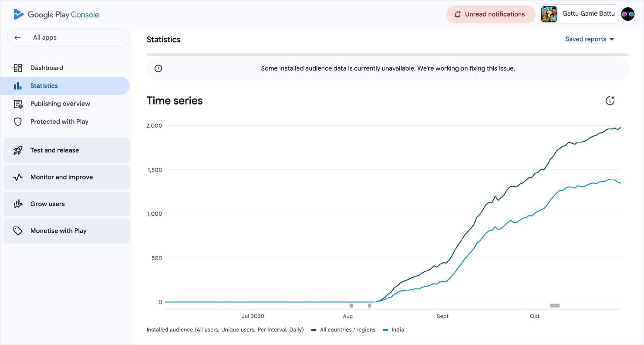
Task: Click the unread notifications bell icon
Action: pyautogui.click(x=457, y=14)
